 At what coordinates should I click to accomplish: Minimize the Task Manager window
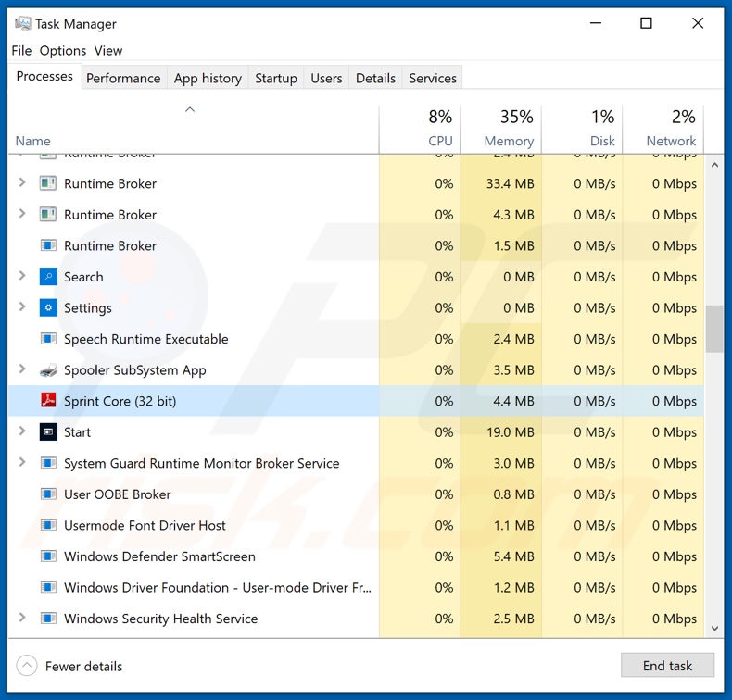pyautogui.click(x=595, y=23)
